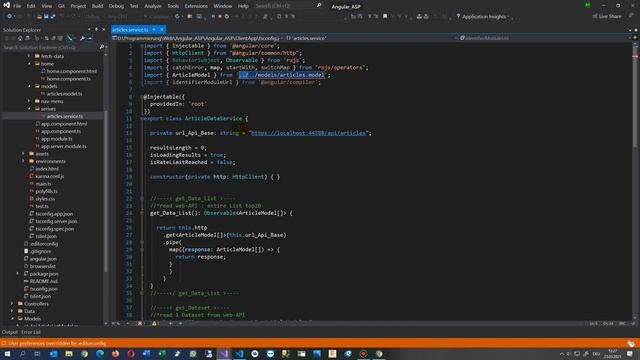Click the Save toolbar icon
This screenshot has height=360, width=640.
[x=46, y=16]
